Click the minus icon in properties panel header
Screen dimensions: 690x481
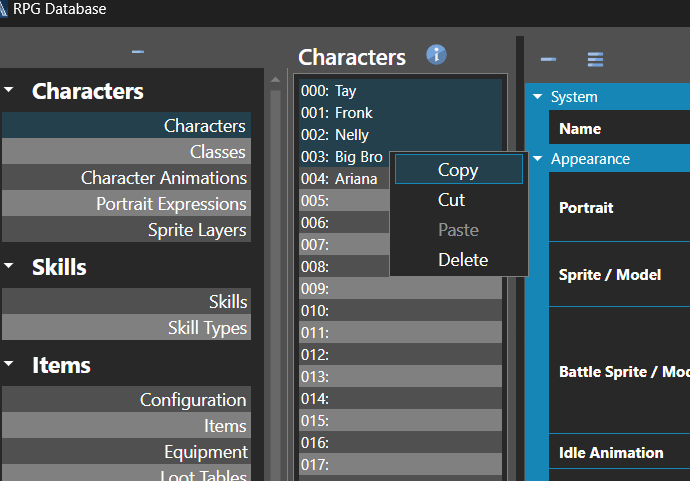[548, 60]
